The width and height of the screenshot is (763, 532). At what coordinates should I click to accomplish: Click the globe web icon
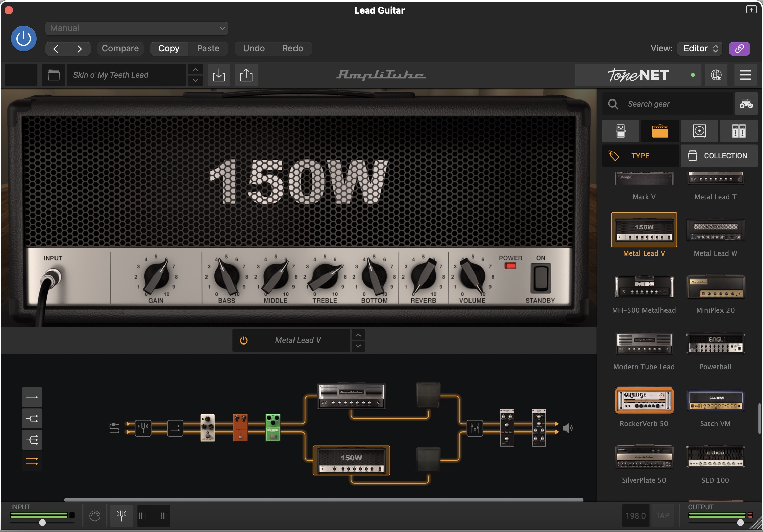(x=716, y=75)
